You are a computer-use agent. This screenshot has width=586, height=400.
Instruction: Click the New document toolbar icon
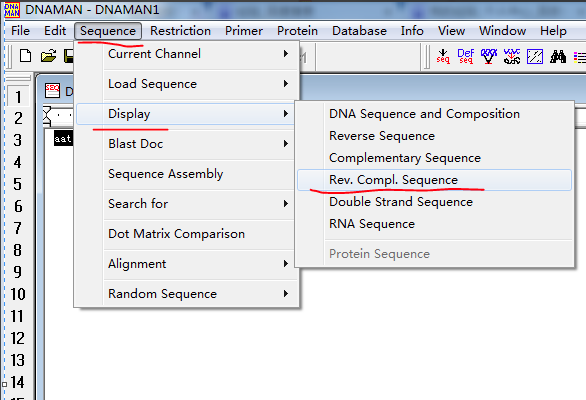click(25, 56)
